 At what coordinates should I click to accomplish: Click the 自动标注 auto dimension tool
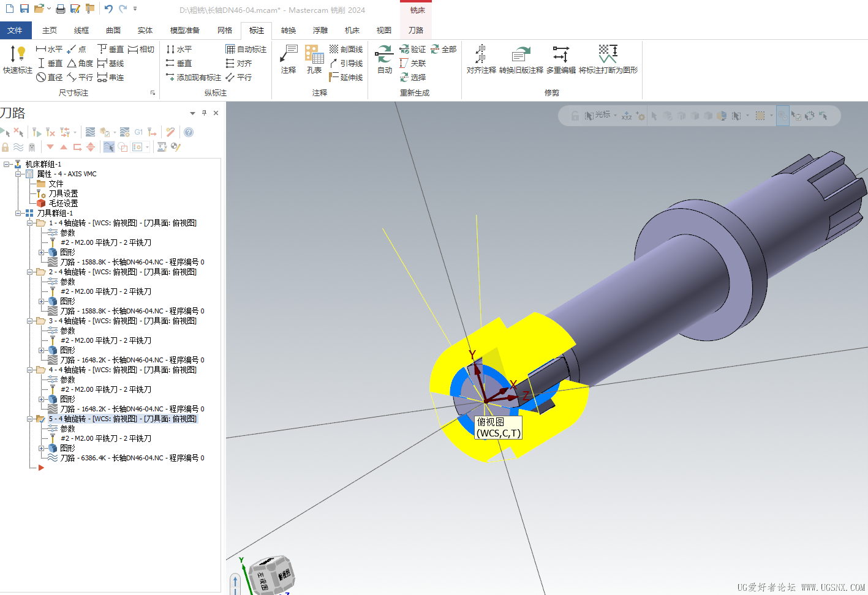pos(246,49)
